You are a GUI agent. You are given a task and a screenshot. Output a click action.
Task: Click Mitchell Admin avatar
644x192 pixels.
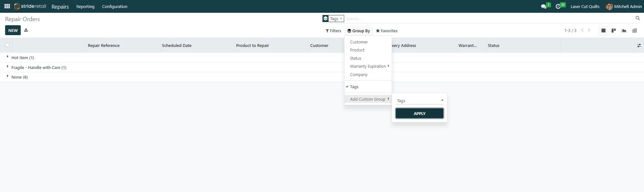pos(609,6)
